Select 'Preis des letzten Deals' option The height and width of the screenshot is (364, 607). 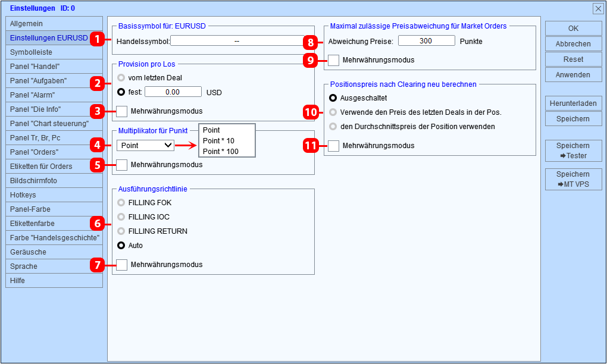point(333,112)
